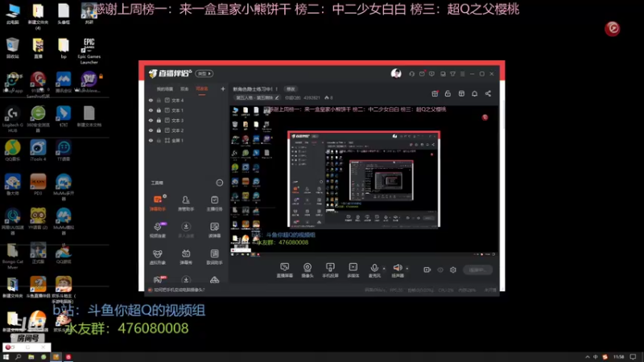Click the taskbar clock showing 11:58

618,357
